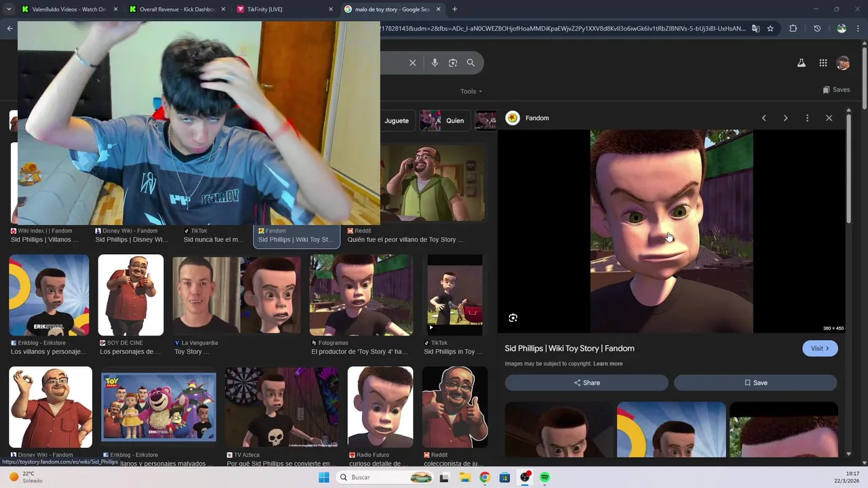The width and height of the screenshot is (868, 488).
Task: Open the Chrome three-dot menu
Action: click(x=858, y=28)
